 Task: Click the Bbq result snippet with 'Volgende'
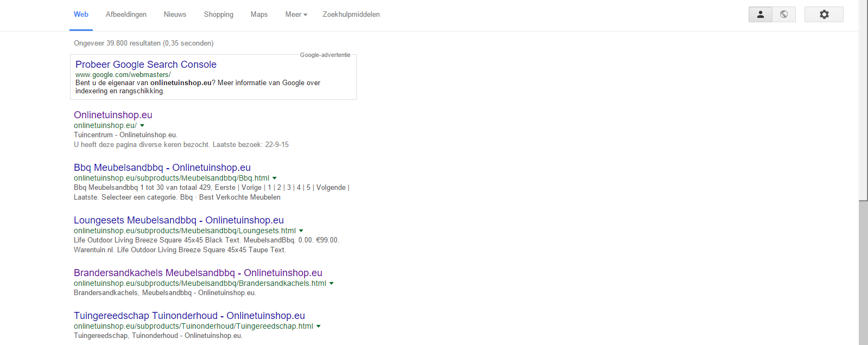pos(212,193)
